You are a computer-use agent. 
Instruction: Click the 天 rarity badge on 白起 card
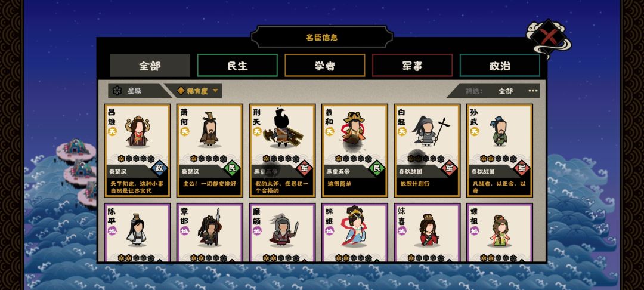(402, 131)
